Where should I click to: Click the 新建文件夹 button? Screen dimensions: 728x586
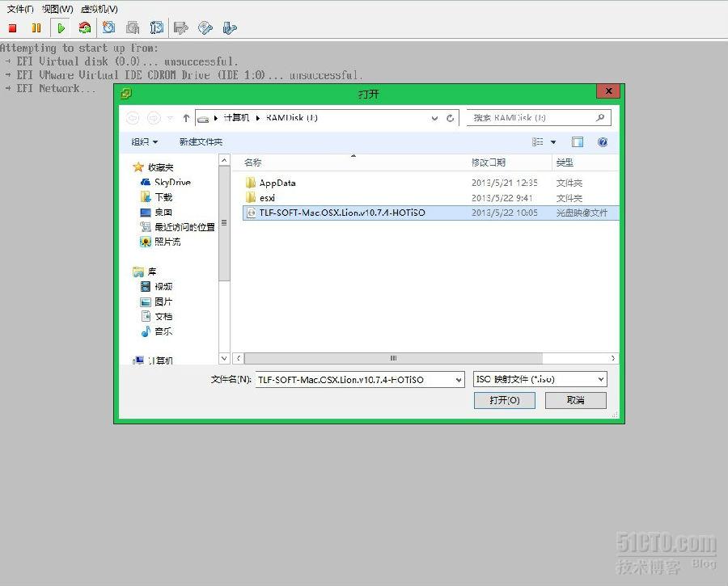tap(201, 142)
